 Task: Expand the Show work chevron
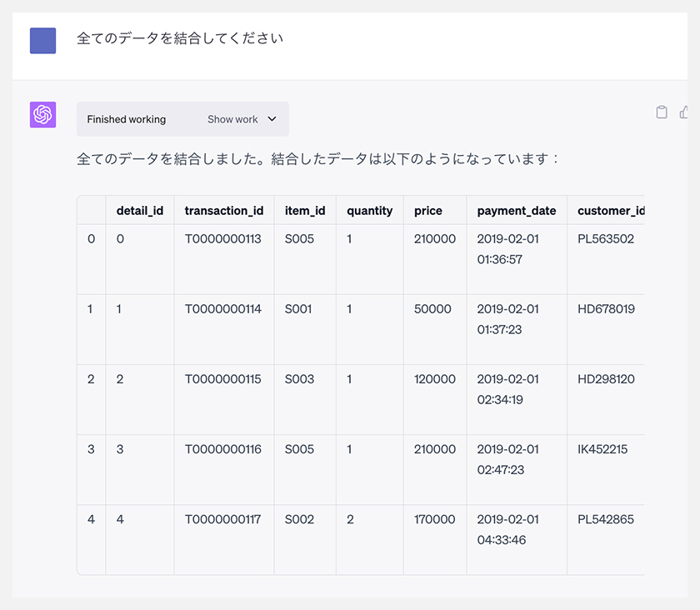click(x=272, y=119)
